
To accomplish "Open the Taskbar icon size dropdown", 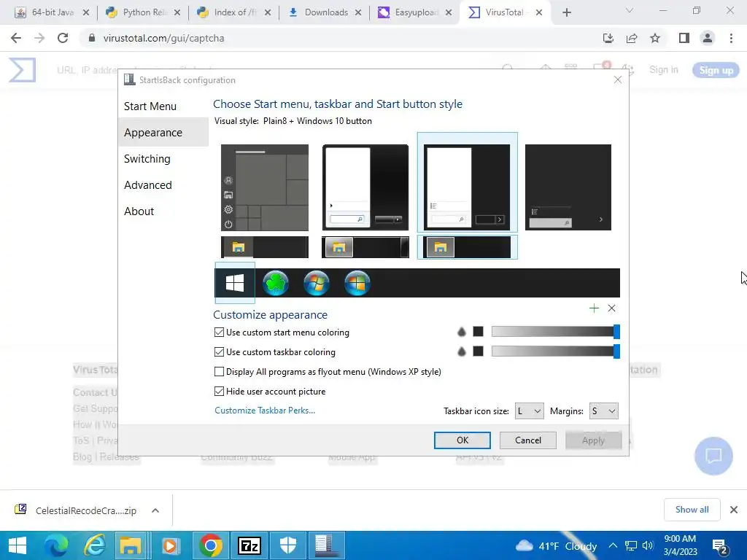I will pos(530,411).
